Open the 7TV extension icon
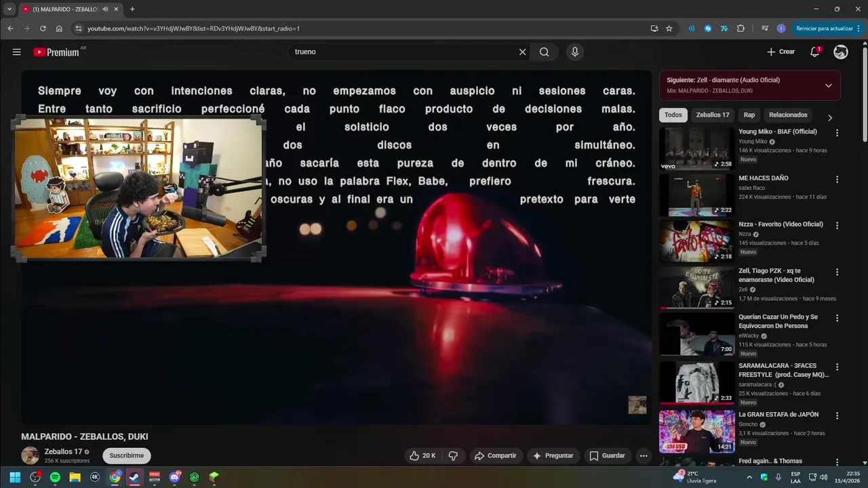The image size is (868, 488). [x=724, y=28]
